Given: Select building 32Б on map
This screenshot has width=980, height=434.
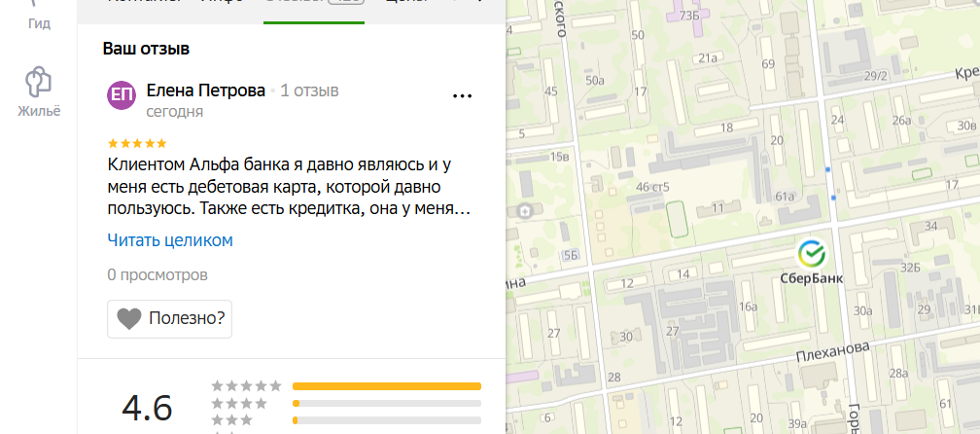Looking at the screenshot, I should pyautogui.click(x=911, y=270).
